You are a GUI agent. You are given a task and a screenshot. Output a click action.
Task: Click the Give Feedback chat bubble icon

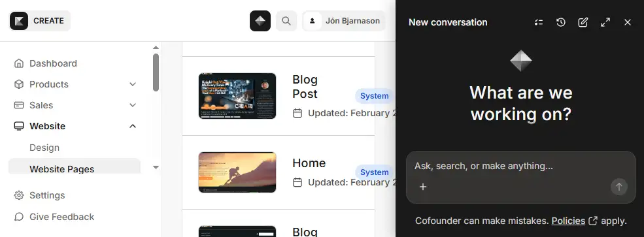(x=19, y=217)
